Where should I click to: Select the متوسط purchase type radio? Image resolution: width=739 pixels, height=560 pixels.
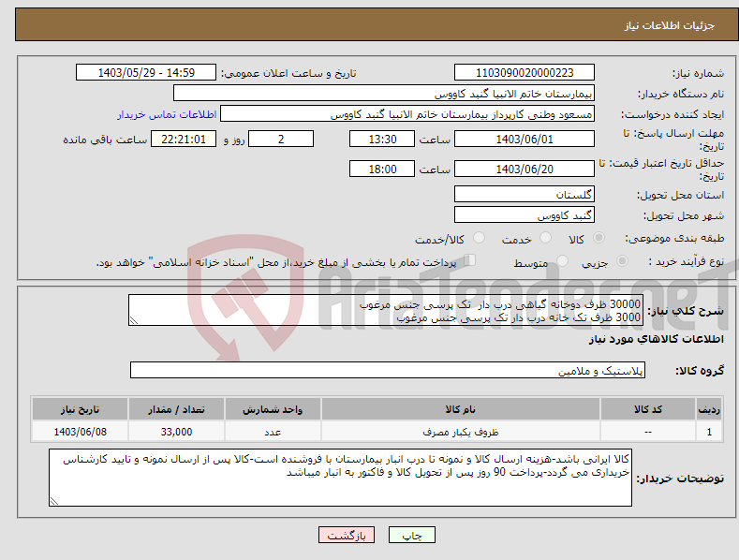pos(562,261)
